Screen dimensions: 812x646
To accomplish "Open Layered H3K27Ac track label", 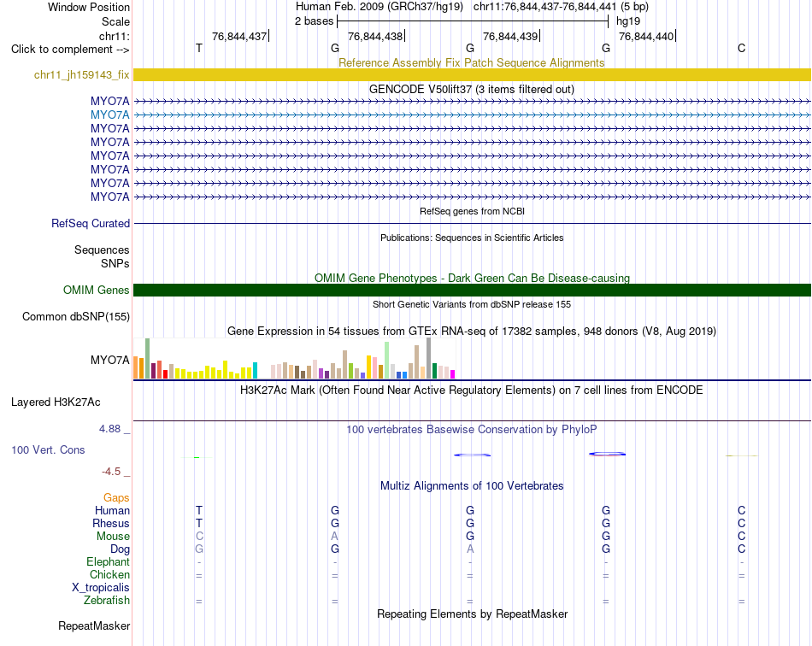I will 56,402.
